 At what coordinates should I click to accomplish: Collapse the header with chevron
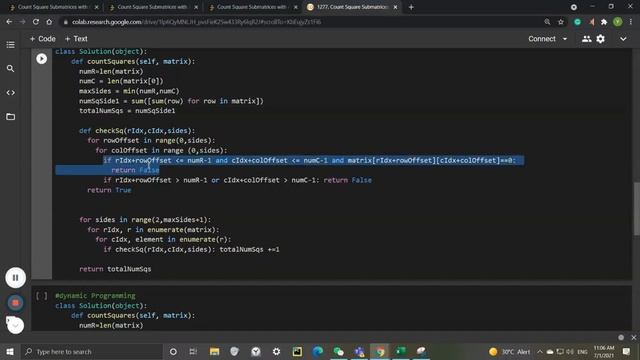pos(623,39)
